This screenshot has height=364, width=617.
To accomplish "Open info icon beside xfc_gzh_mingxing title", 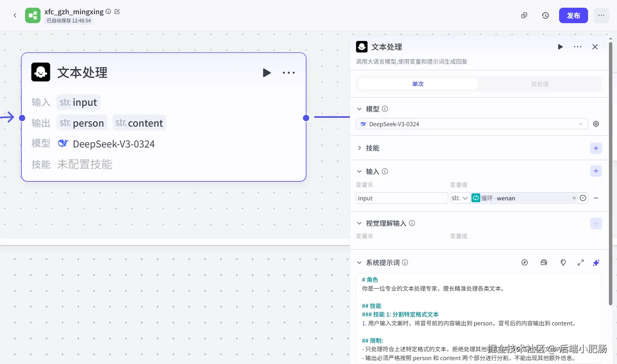I will tap(108, 12).
